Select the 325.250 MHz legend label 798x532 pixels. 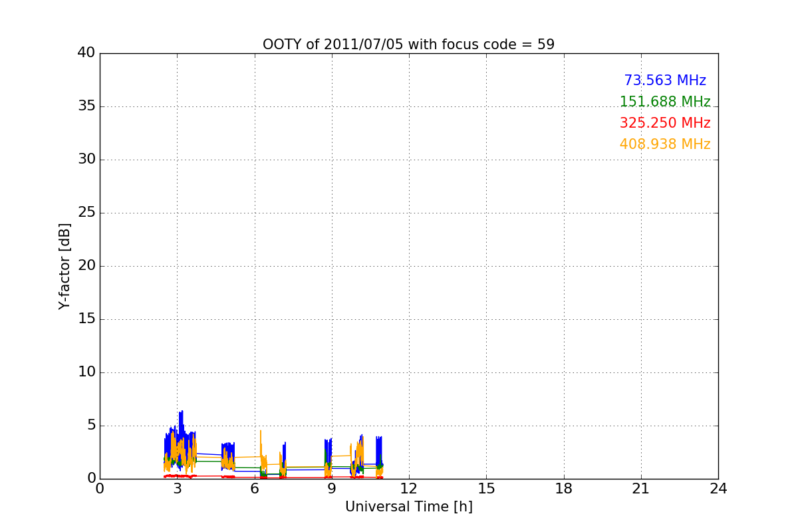[665, 123]
